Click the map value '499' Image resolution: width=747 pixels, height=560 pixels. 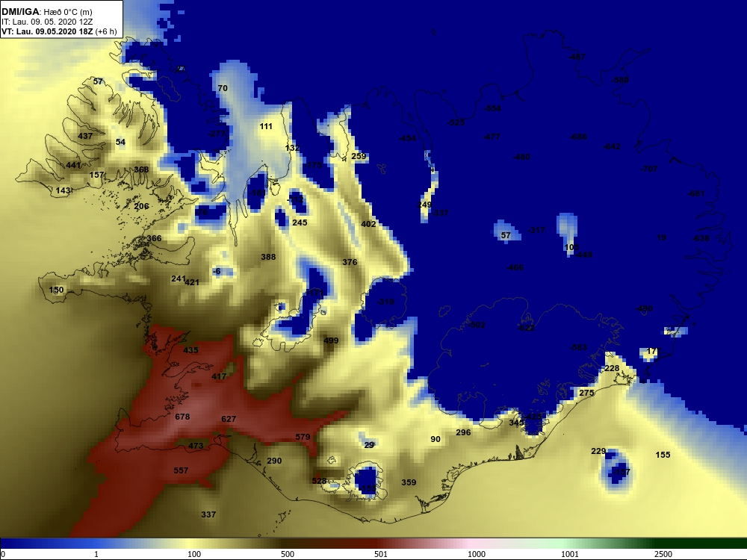331,340
